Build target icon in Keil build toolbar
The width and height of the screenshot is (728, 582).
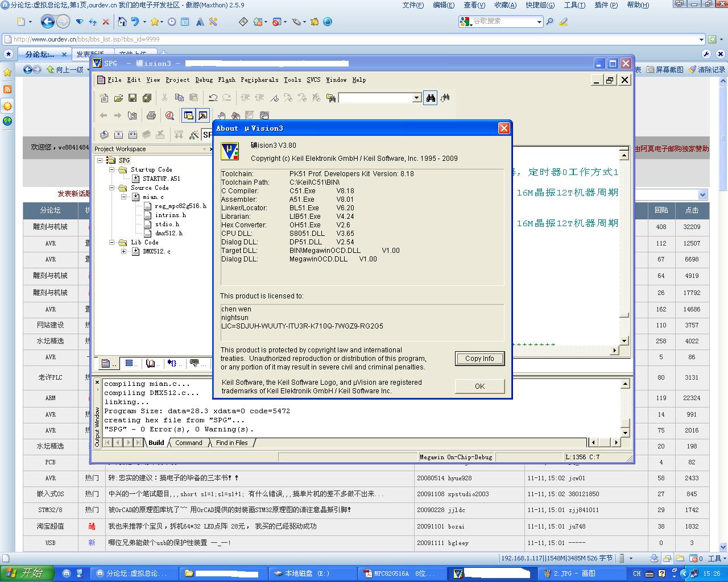pos(118,135)
